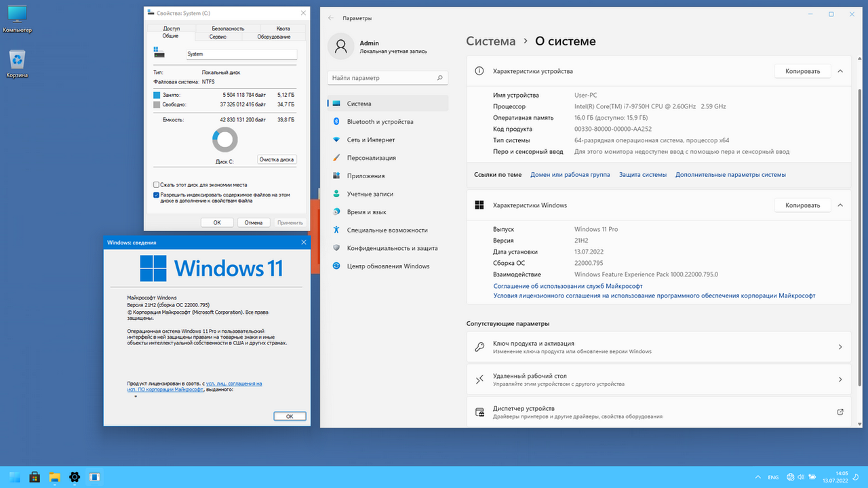
Task: Switch to the Безопасность tab
Action: [x=228, y=28]
